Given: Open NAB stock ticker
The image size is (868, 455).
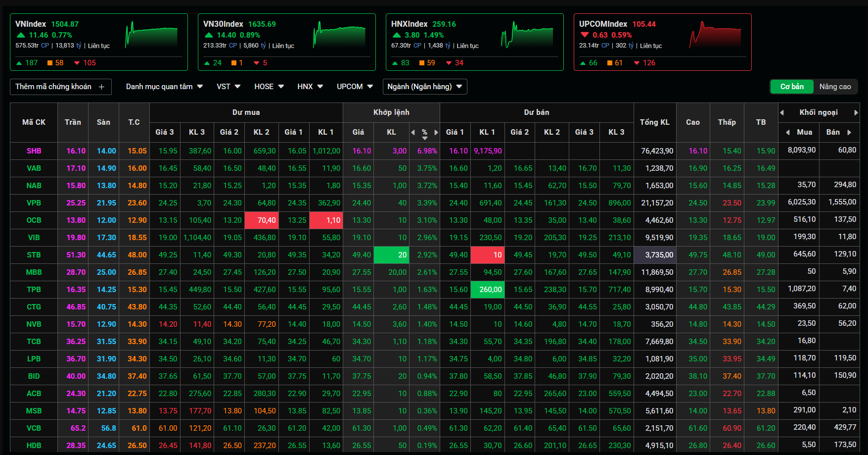Looking at the screenshot, I should (x=34, y=186).
